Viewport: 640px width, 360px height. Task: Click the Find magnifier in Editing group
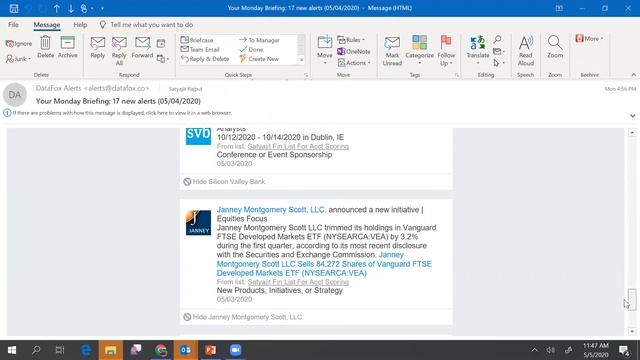(x=497, y=39)
